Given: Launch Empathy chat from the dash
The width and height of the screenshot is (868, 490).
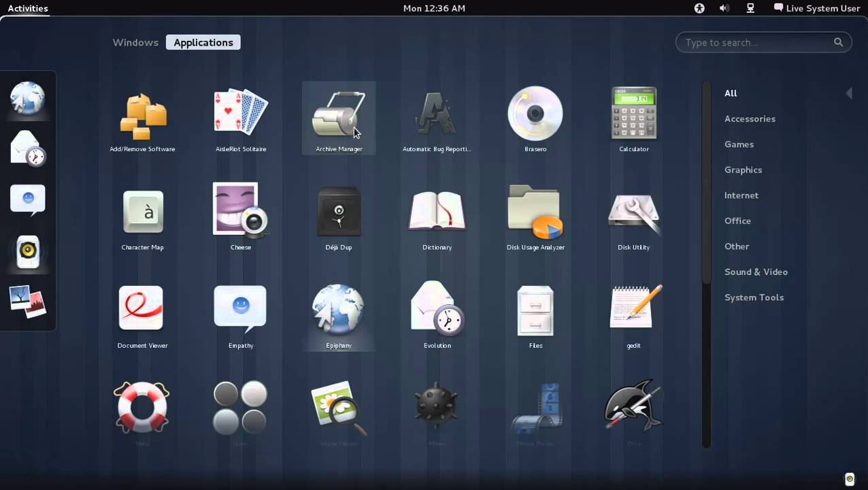Looking at the screenshot, I should [28, 200].
